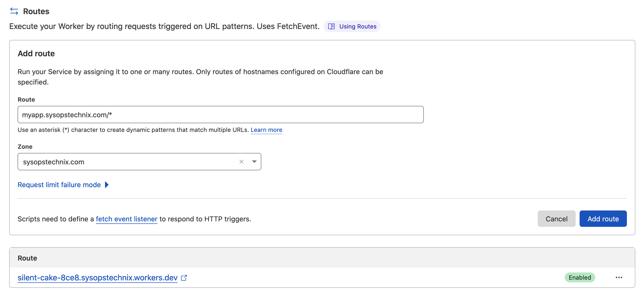
Task: Click the Add route panel heading
Action: [x=36, y=54]
